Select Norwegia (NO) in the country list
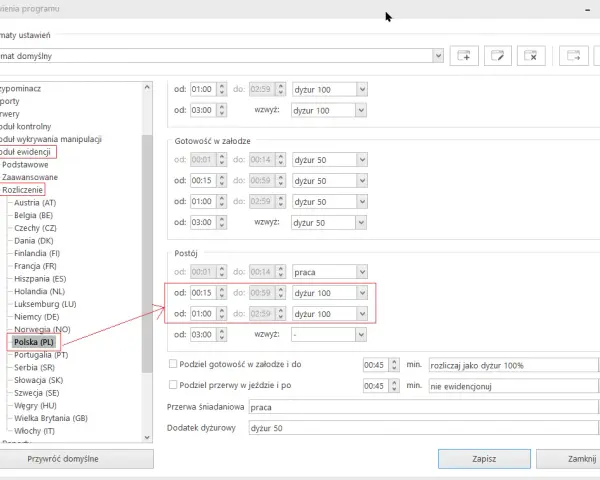 pyautogui.click(x=42, y=329)
